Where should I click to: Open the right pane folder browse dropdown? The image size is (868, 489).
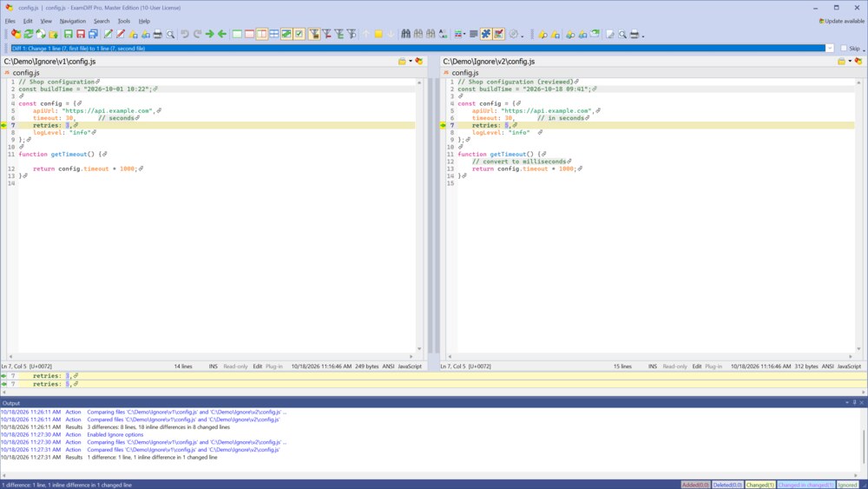850,61
